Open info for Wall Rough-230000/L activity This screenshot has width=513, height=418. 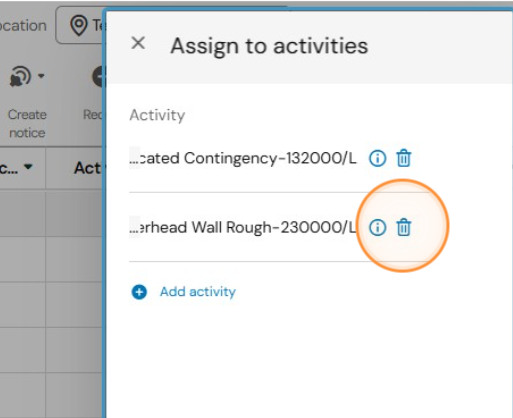(x=377, y=228)
